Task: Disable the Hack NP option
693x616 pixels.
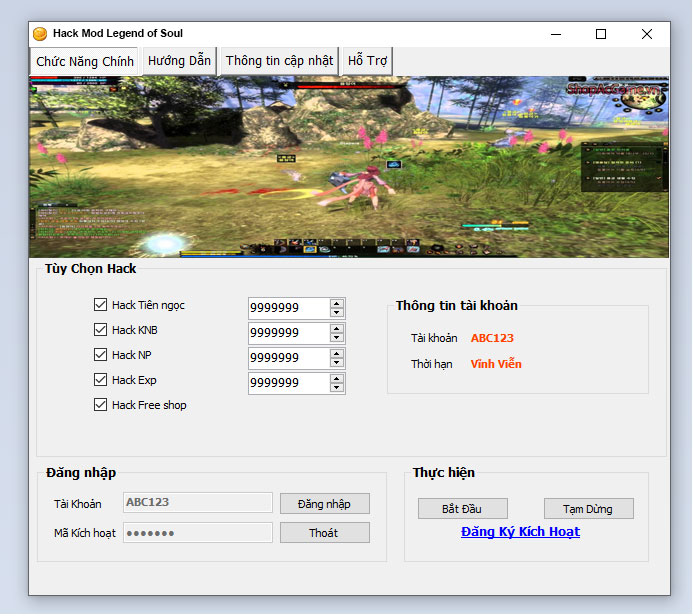Action: tap(100, 355)
